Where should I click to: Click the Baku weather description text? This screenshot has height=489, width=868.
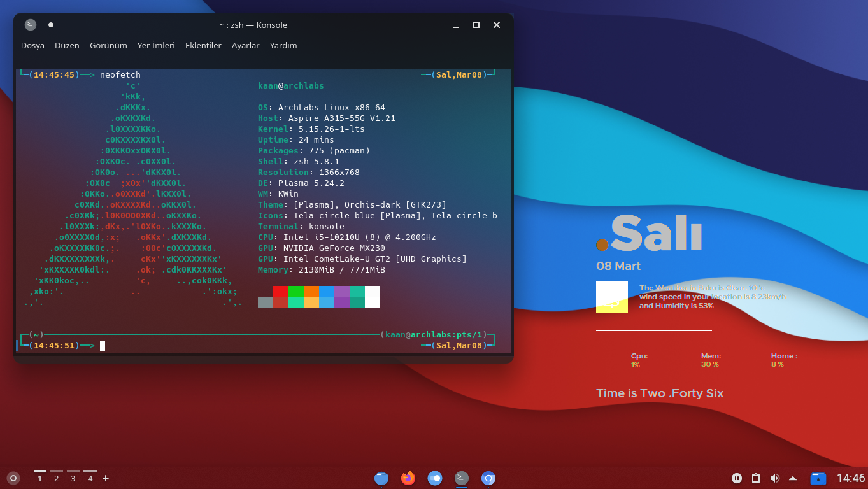[x=712, y=297]
